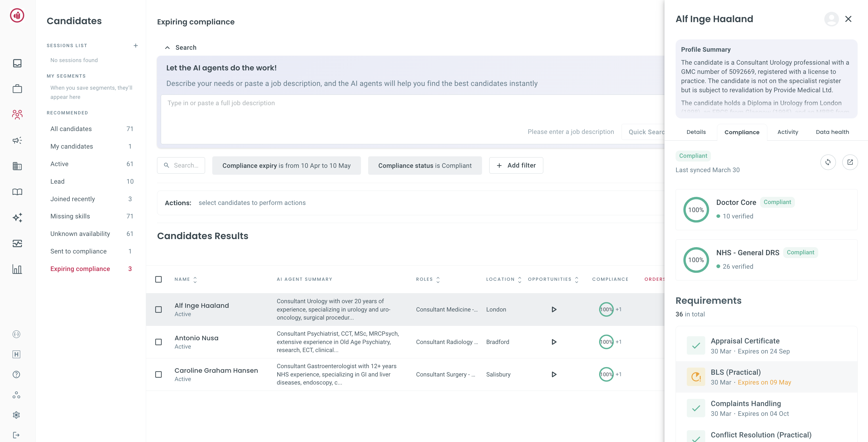
Task: Open the settings gear icon
Action: tap(16, 415)
